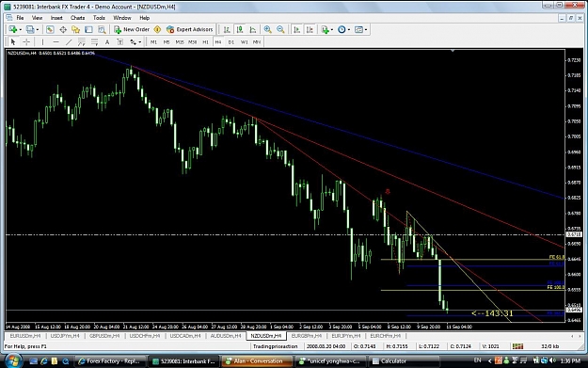This screenshot has height=368, width=588.
Task: Click the New Order button
Action: 132,29
